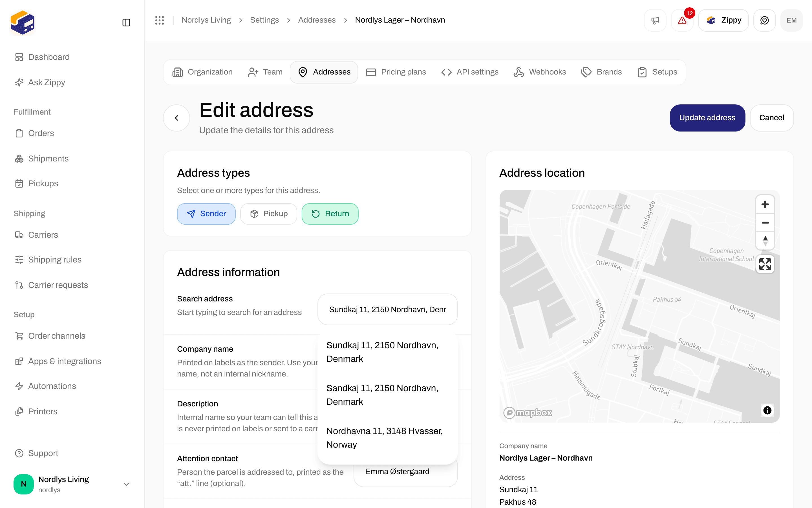This screenshot has height=508, width=812.
Task: Go back with arrow beside Edit address
Action: (x=176, y=118)
